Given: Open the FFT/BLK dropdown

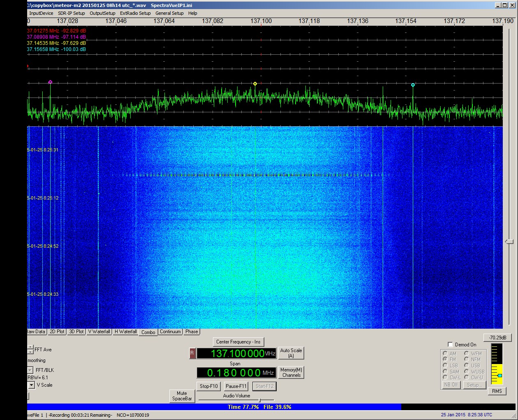Looking at the screenshot, I should point(30,370).
